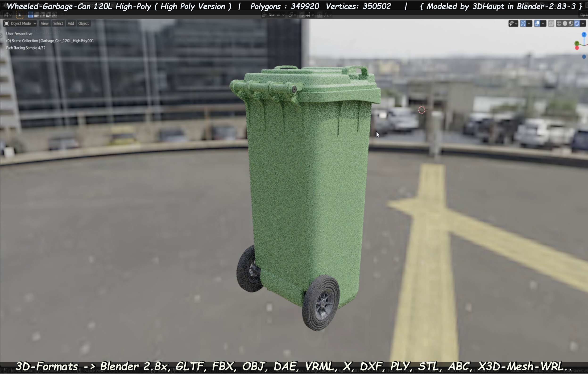
Task: Click the dark blue negative-Z gizmo ball
Action: [x=584, y=57]
